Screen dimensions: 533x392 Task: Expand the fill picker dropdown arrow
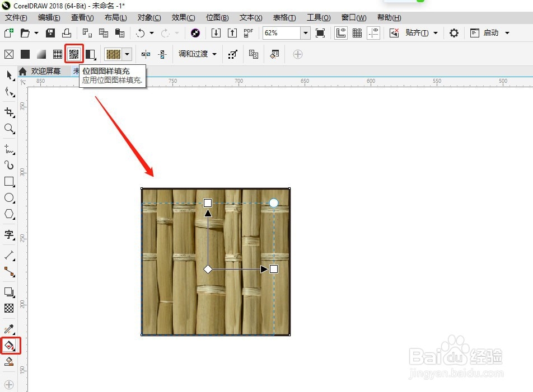pos(127,54)
